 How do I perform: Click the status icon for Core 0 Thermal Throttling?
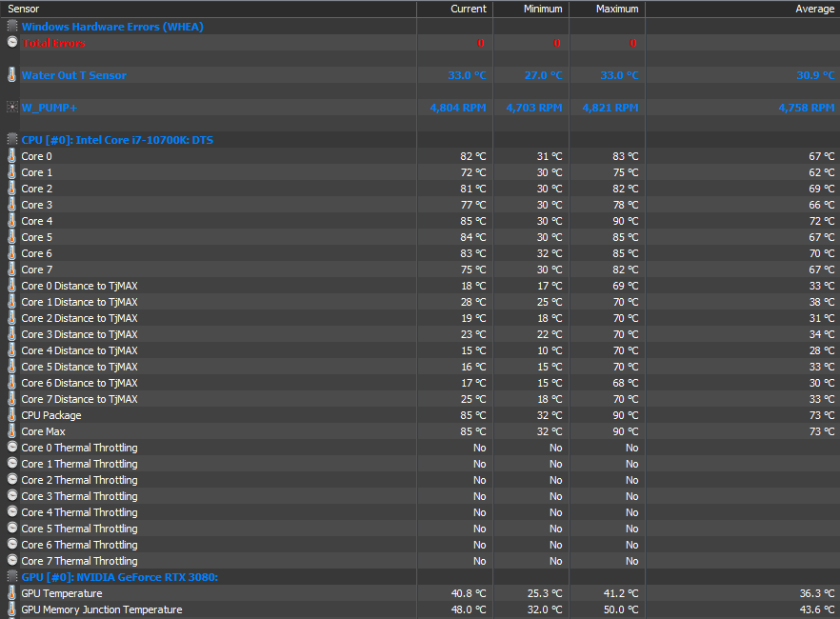coord(11,448)
